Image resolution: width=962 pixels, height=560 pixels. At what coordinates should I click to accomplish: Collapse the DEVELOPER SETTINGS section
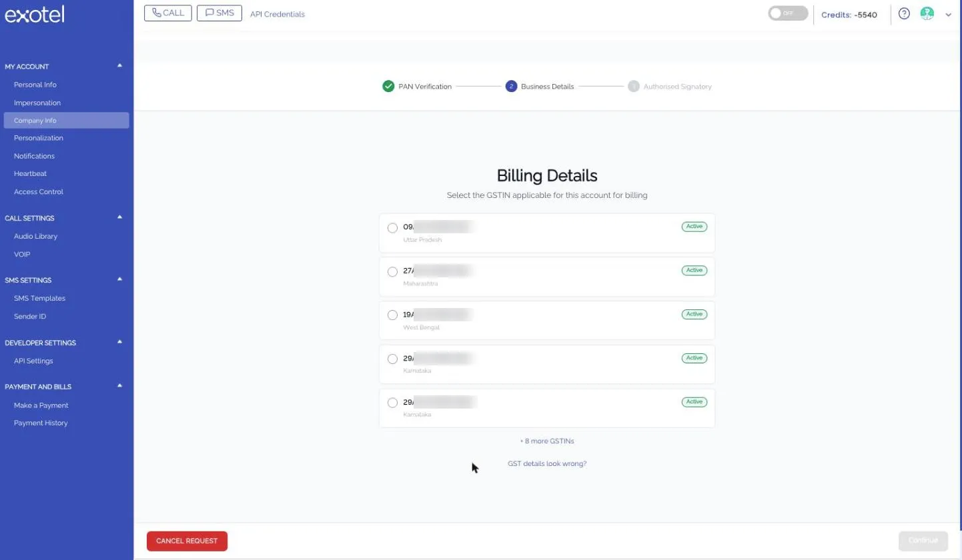coord(120,342)
